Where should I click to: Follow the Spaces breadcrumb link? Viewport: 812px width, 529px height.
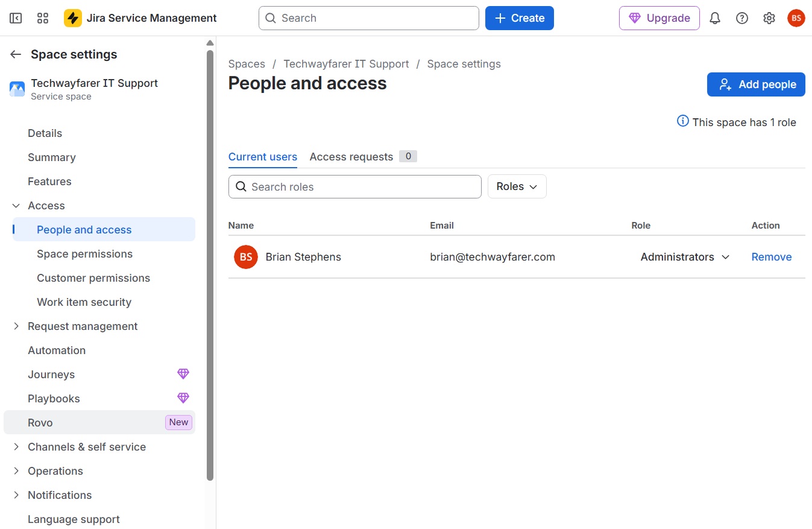tap(247, 64)
